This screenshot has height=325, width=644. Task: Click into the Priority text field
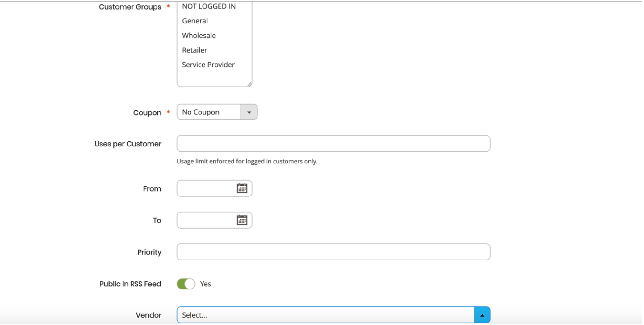tap(333, 252)
